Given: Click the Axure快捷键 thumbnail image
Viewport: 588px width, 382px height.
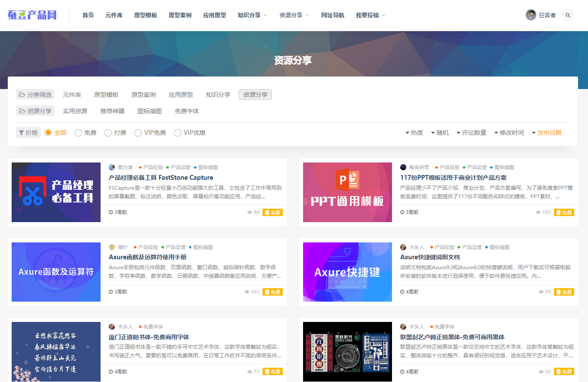Looking at the screenshot, I should pos(348,272).
